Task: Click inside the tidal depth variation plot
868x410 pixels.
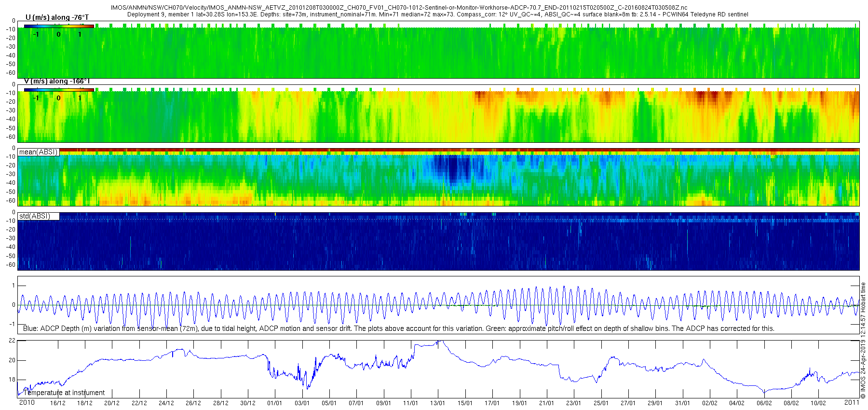Action: pos(438,305)
